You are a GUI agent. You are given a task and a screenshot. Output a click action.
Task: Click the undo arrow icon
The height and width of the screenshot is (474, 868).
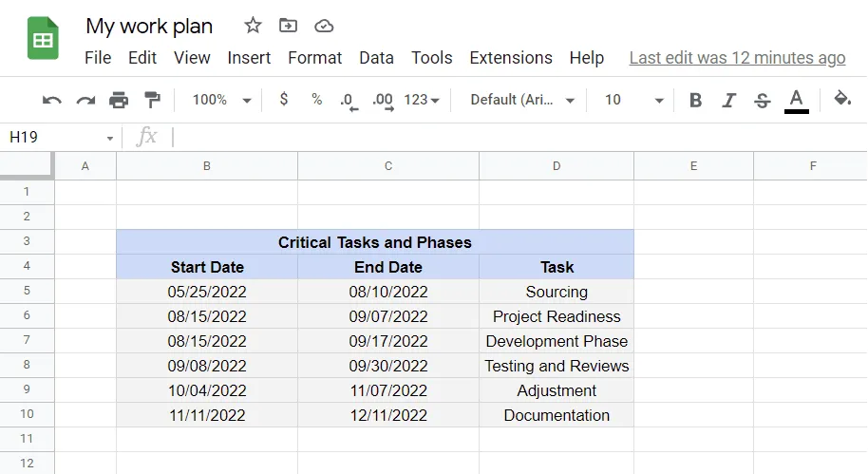point(52,100)
